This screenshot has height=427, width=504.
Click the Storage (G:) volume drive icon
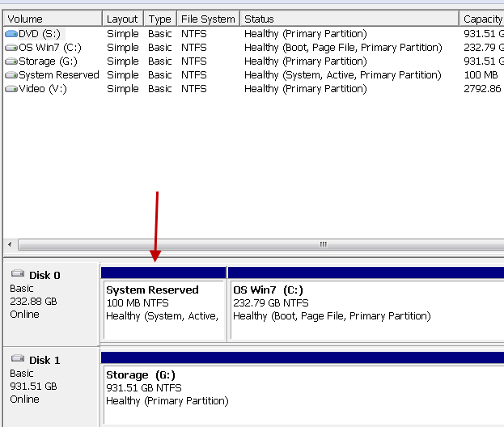click(11, 61)
